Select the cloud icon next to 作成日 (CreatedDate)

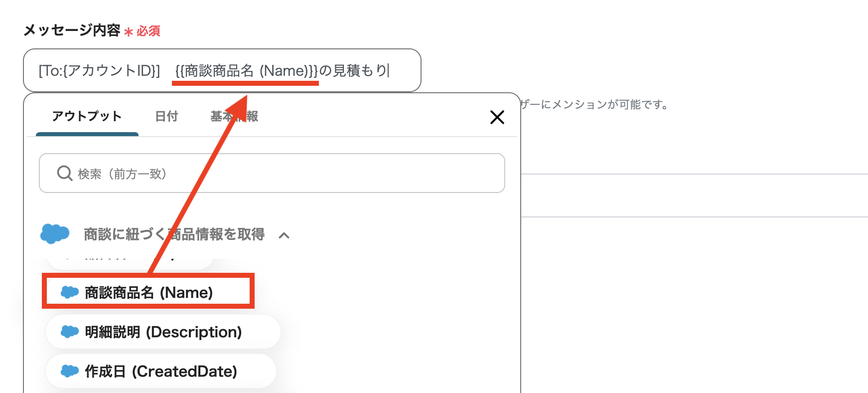point(70,371)
